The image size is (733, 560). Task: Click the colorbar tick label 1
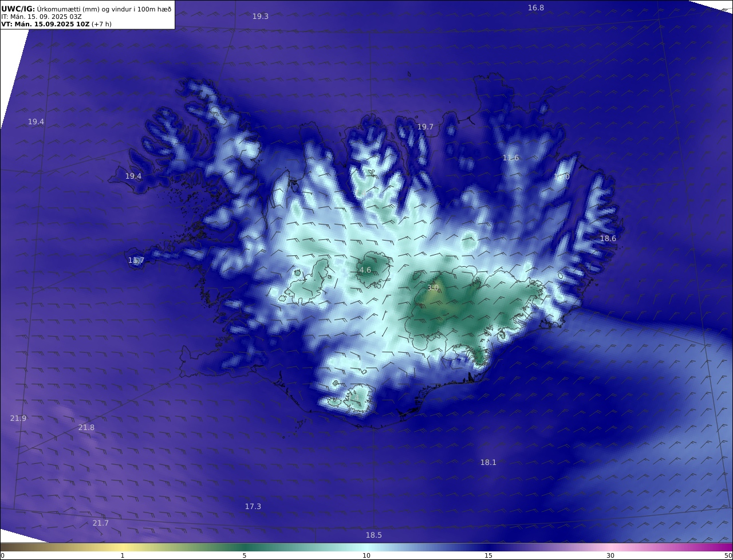(x=123, y=555)
